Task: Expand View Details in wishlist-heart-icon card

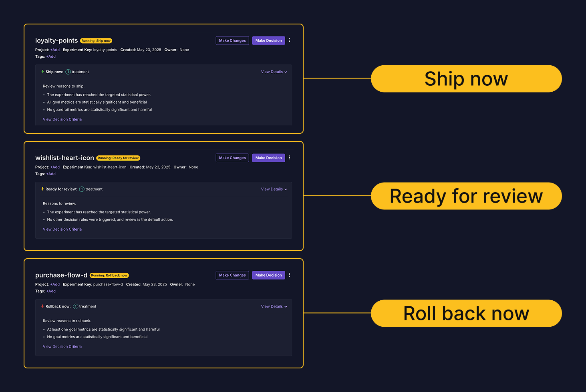Action: pyautogui.click(x=274, y=189)
